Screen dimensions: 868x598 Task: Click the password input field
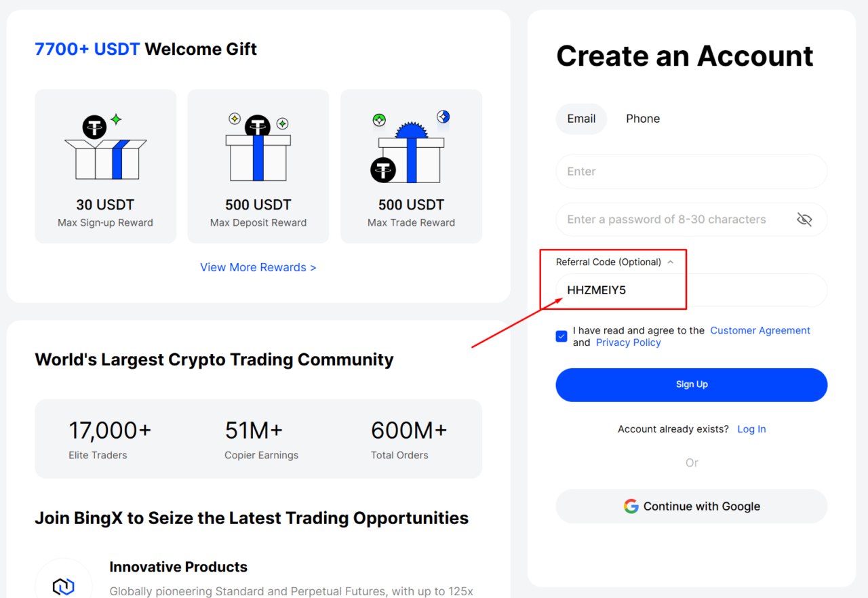click(678, 219)
